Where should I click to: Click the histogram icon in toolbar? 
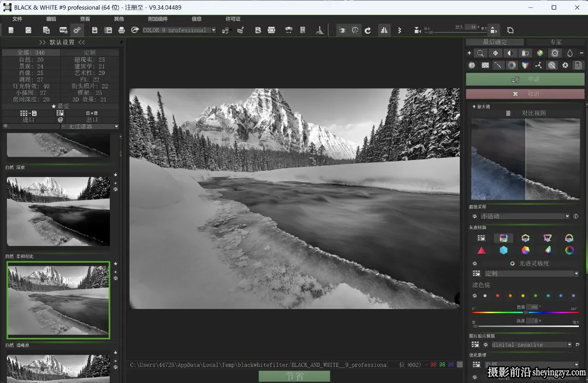coord(319,30)
